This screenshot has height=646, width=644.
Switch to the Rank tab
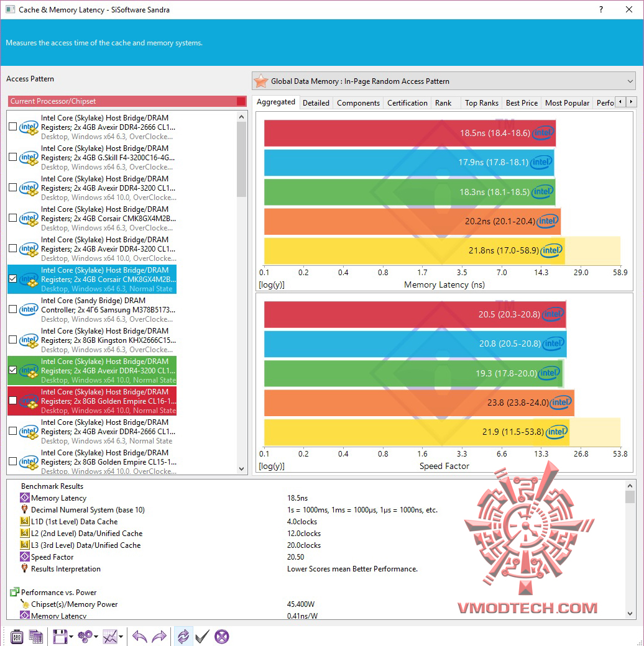pos(443,102)
